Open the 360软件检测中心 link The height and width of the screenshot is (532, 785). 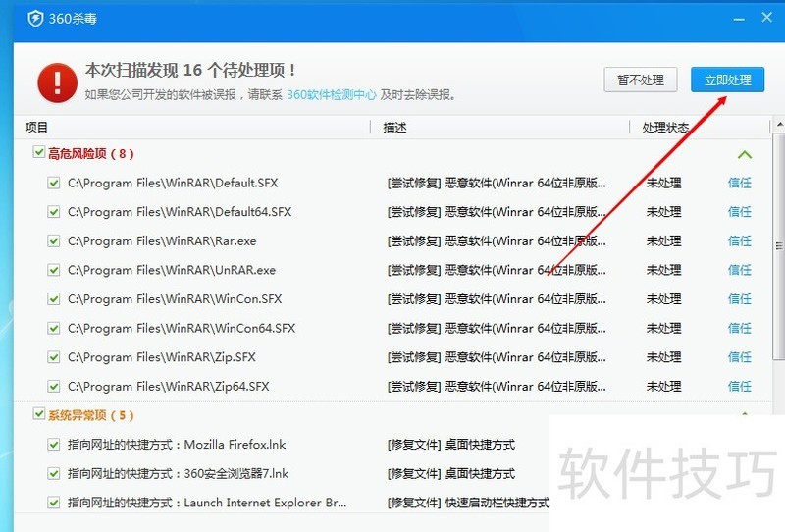(331, 94)
